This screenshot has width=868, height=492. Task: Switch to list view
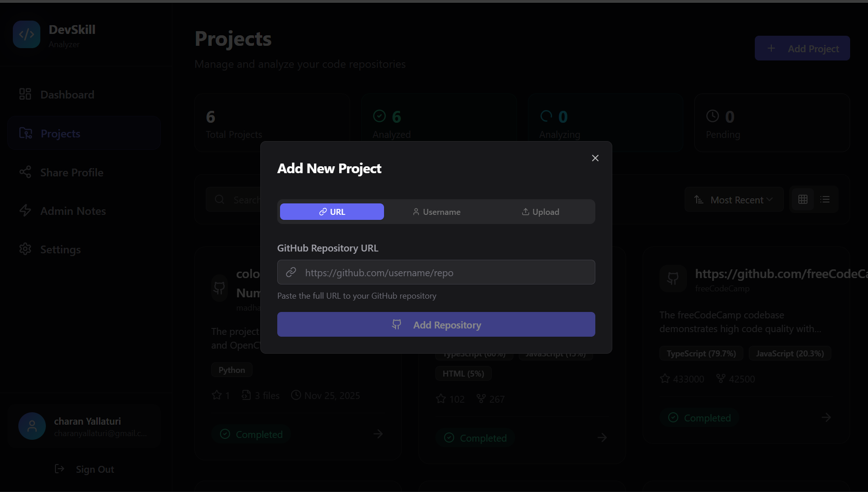point(825,199)
